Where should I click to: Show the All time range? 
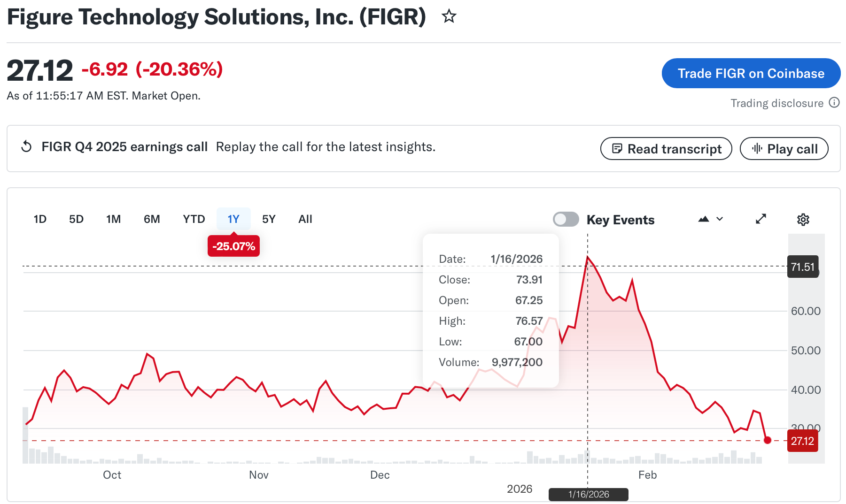(305, 219)
